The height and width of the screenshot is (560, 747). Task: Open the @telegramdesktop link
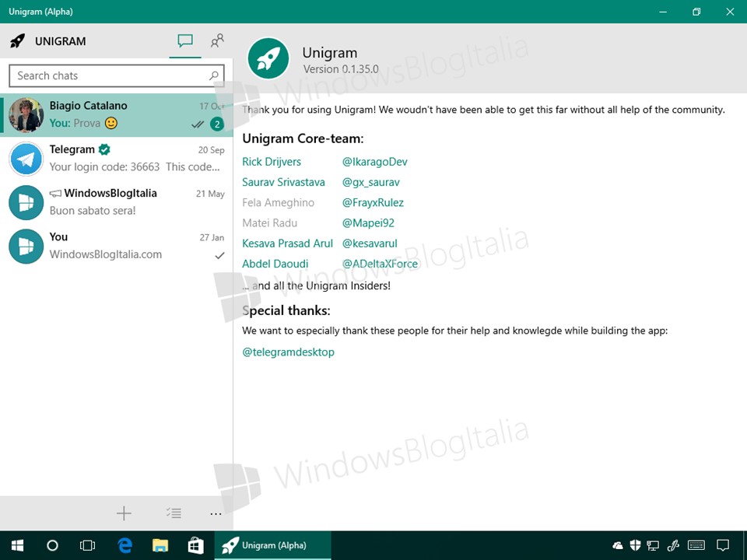(288, 352)
